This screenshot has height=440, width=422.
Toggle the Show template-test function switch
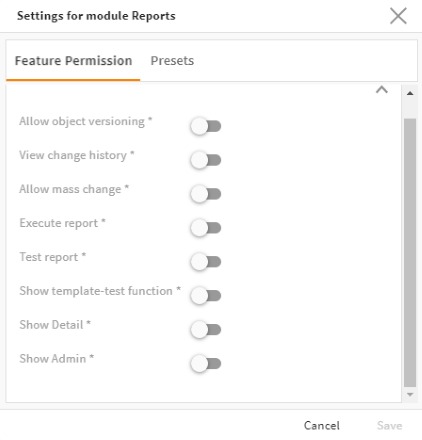tap(206, 296)
